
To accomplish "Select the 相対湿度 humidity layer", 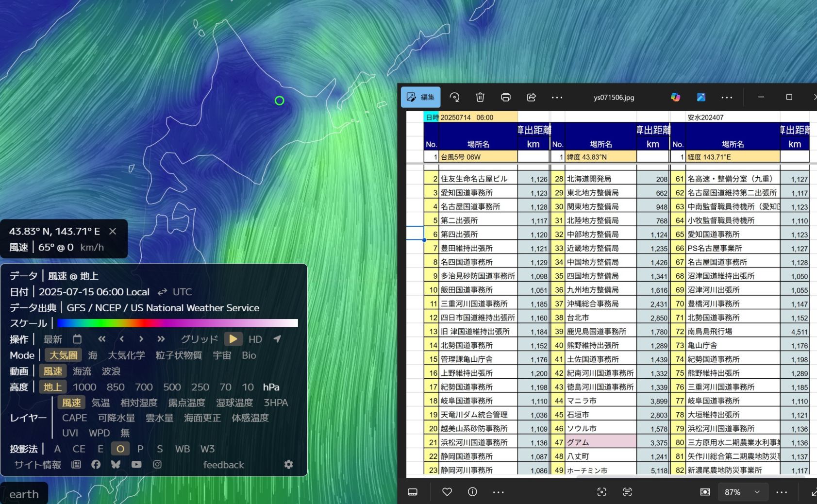I will [139, 403].
